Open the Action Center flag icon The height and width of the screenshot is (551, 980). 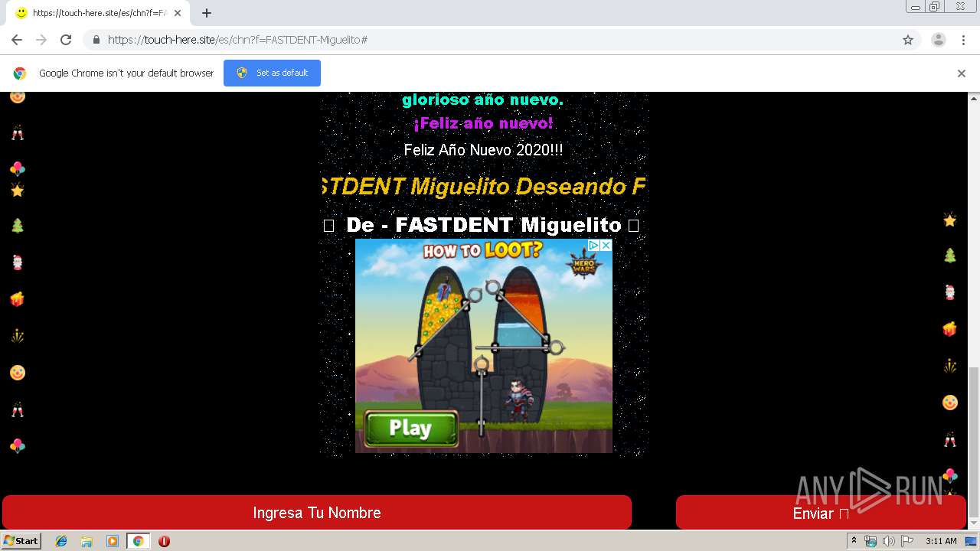907,541
